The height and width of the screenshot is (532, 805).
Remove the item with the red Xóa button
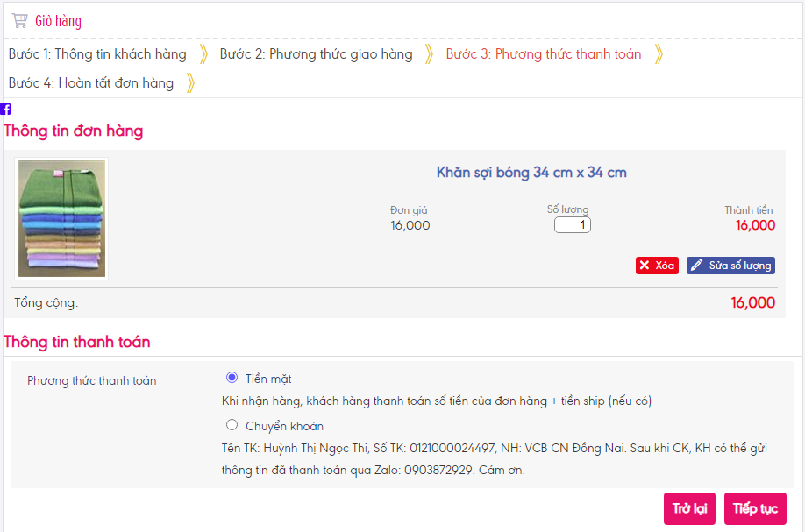pyautogui.click(x=657, y=266)
